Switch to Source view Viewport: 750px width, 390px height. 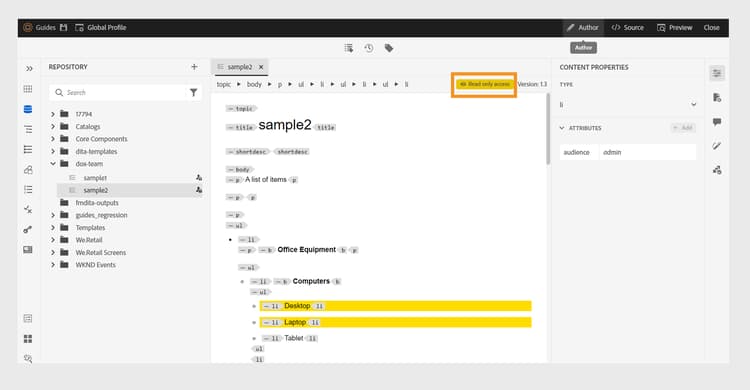click(x=628, y=28)
